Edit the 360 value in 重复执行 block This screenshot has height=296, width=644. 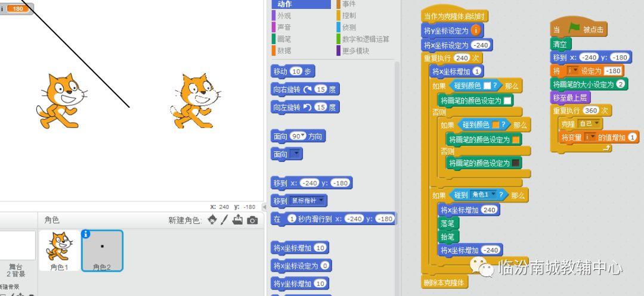point(590,111)
